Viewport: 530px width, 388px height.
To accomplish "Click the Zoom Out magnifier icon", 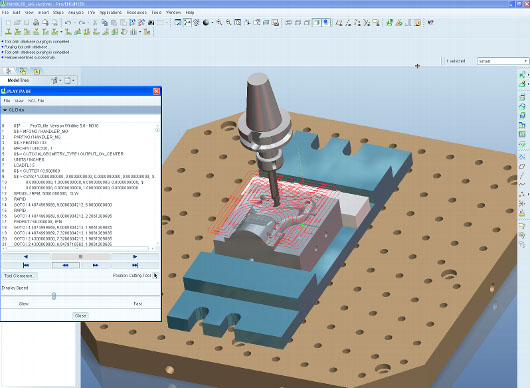I will 229,23.
